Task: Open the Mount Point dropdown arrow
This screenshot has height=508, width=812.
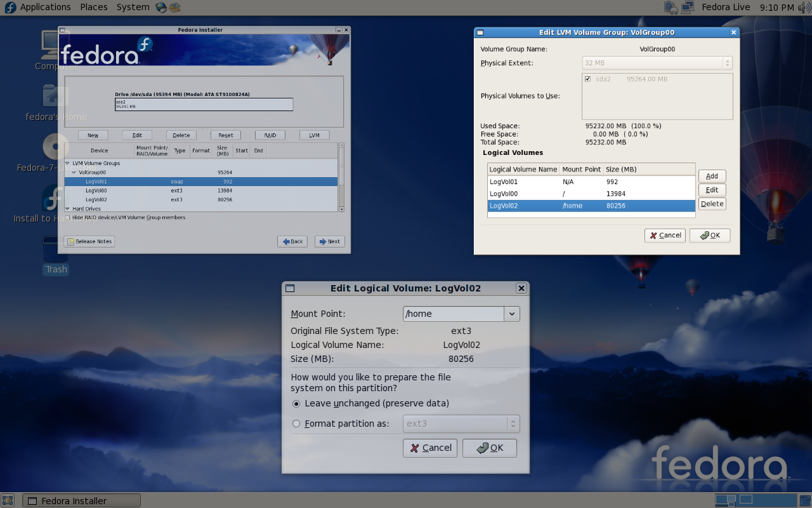Action: point(512,314)
